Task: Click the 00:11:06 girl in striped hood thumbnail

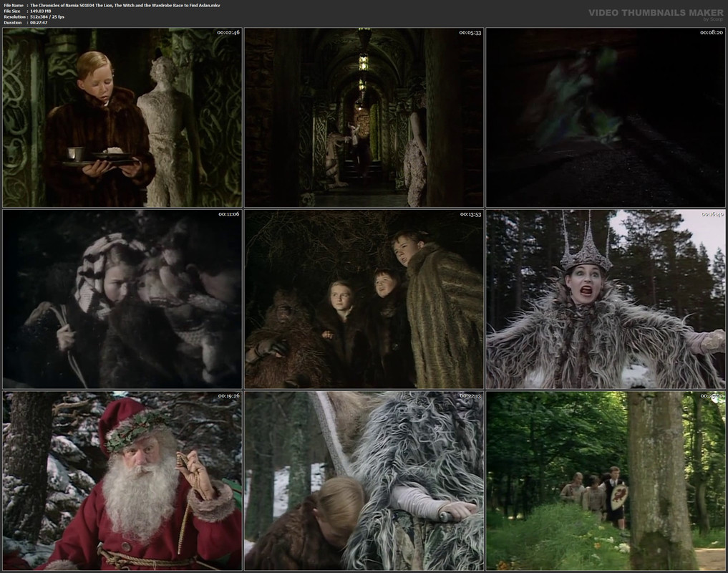Action: click(122, 299)
